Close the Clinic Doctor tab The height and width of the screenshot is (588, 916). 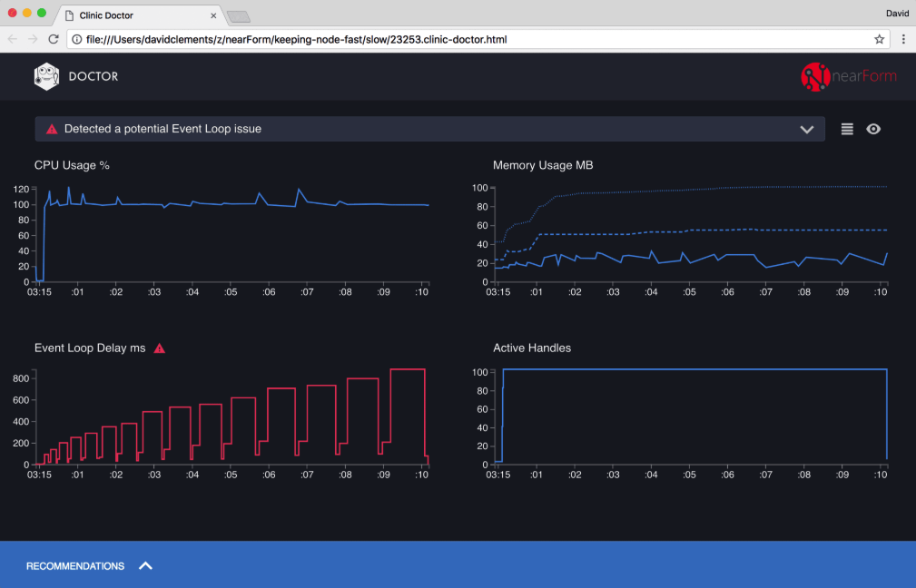point(213,15)
